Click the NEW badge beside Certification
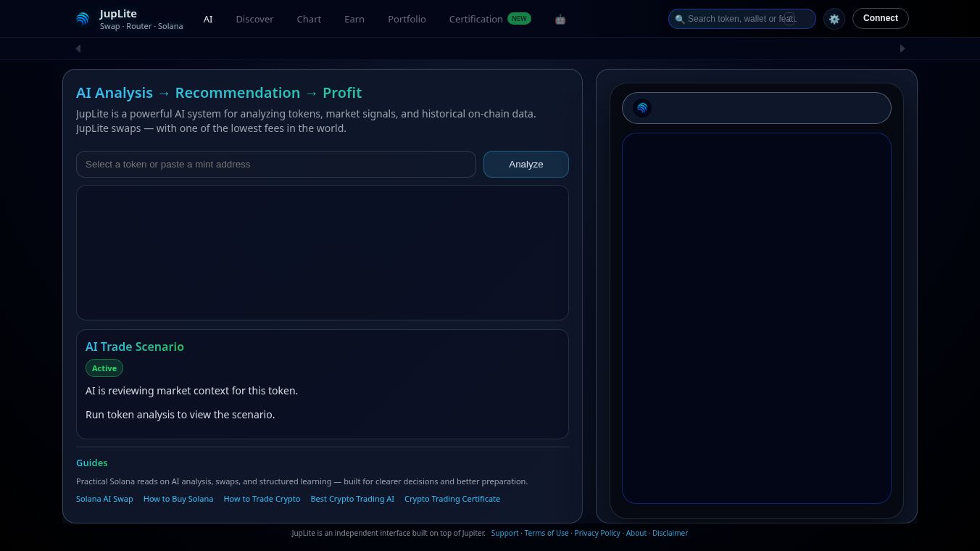 (x=519, y=19)
